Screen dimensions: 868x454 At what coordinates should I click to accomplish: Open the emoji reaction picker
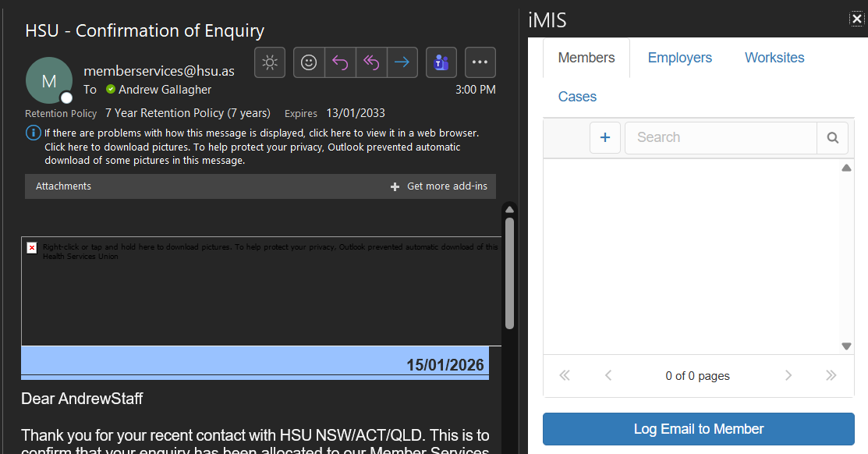click(309, 62)
